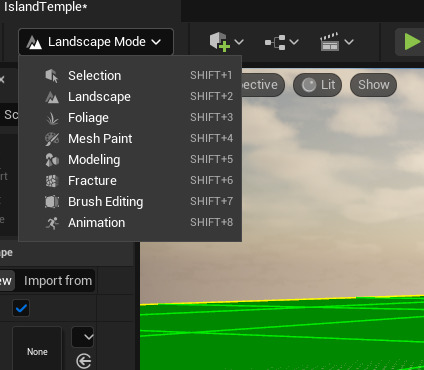424x370 pixels.
Task: Click the Fracture shattered cube icon
Action: point(52,181)
